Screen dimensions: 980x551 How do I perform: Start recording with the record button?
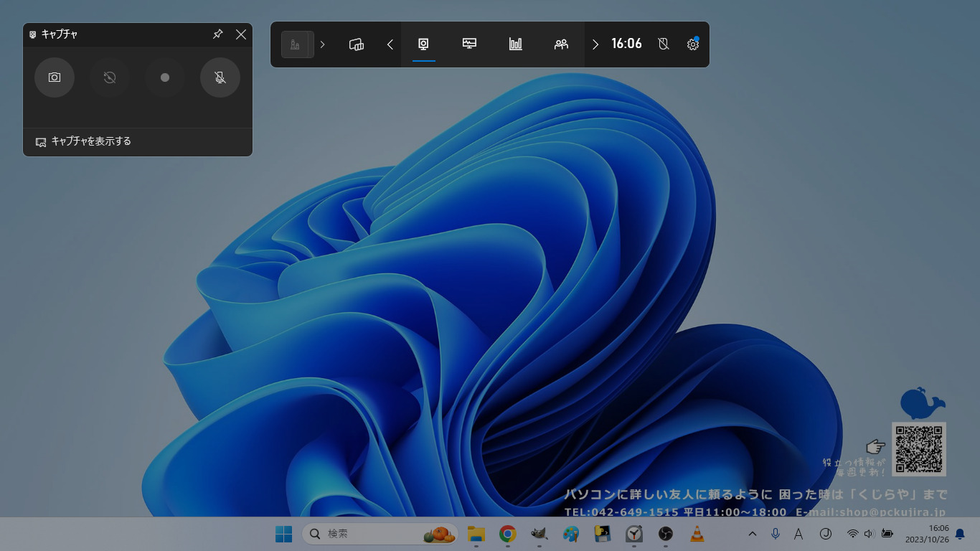[165, 77]
